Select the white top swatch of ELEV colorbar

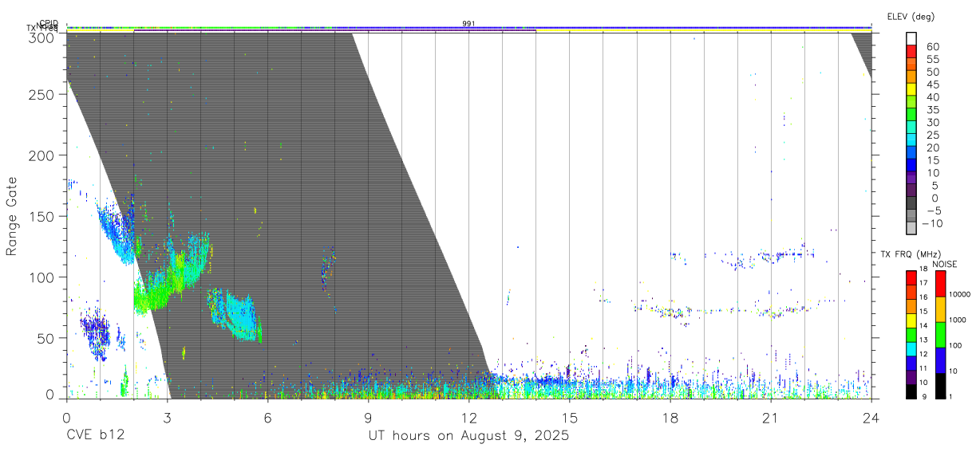point(911,38)
